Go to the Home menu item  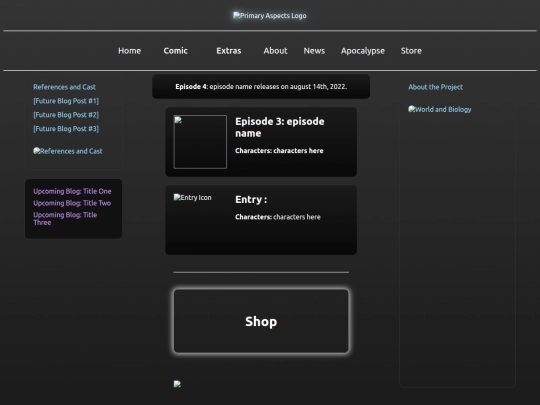(x=129, y=51)
